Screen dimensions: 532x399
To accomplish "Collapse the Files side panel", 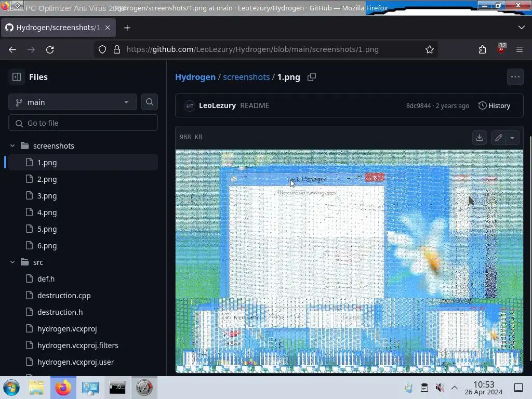I will tap(16, 77).
